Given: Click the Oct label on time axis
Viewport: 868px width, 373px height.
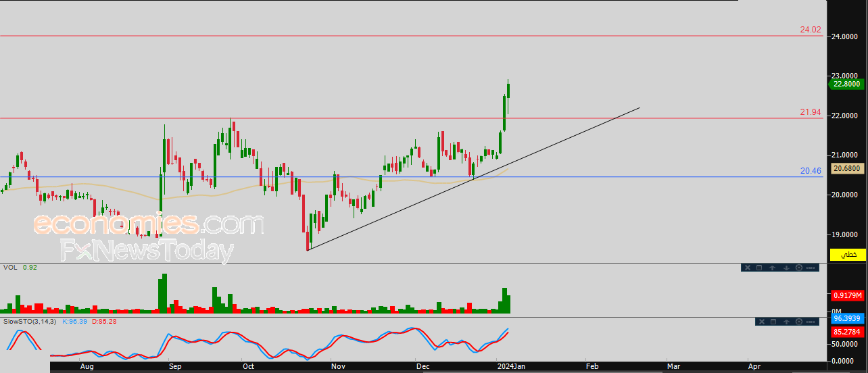Looking at the screenshot, I should click(x=248, y=366).
